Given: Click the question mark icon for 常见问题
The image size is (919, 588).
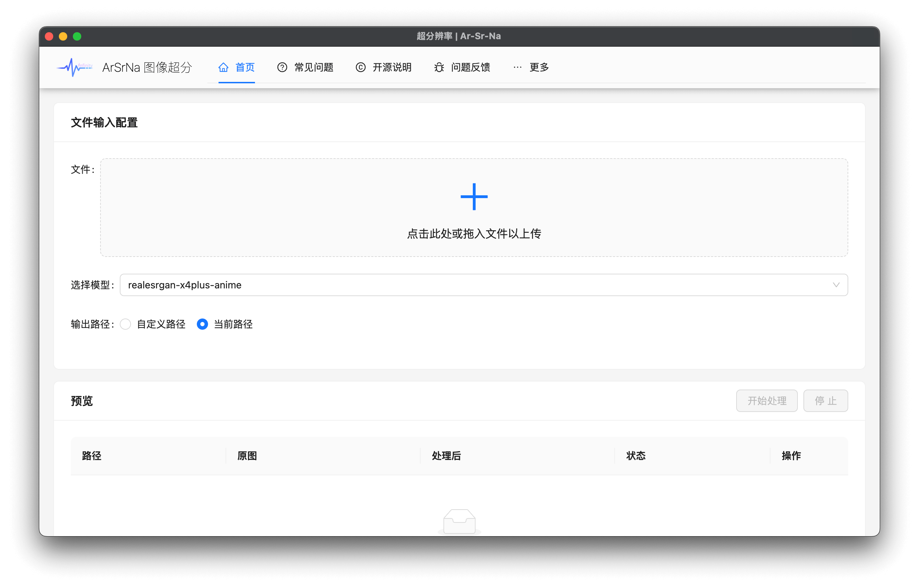Looking at the screenshot, I should 282,67.
